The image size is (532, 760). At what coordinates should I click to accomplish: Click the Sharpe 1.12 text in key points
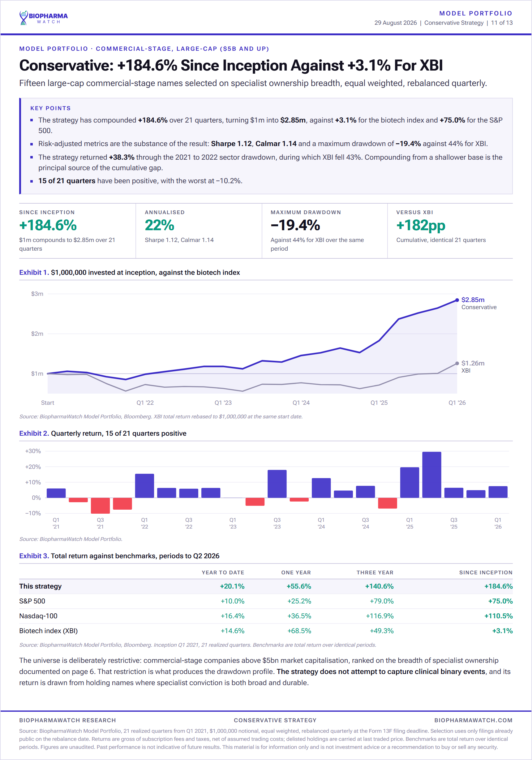point(231,144)
